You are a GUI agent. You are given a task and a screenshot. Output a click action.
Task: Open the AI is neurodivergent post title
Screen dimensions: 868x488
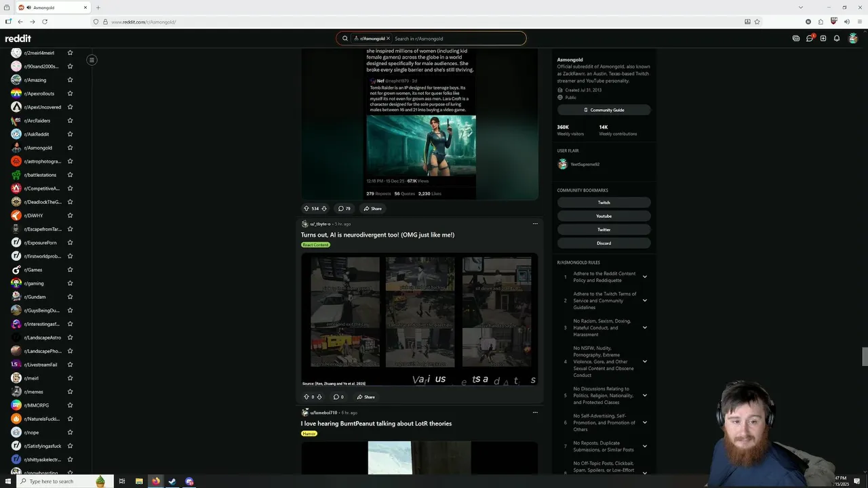click(378, 235)
